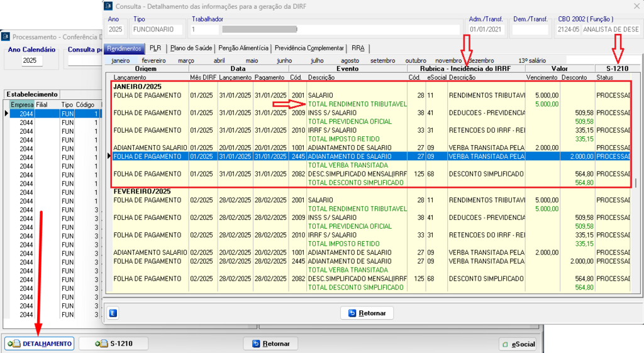Open the S-1210 button
Screen dimensions: 644x353
(x=114, y=344)
